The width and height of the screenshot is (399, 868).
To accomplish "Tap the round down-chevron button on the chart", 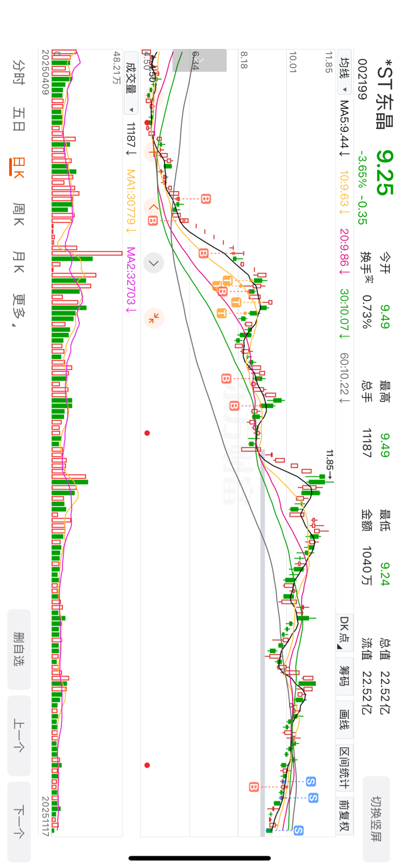I will (154, 263).
